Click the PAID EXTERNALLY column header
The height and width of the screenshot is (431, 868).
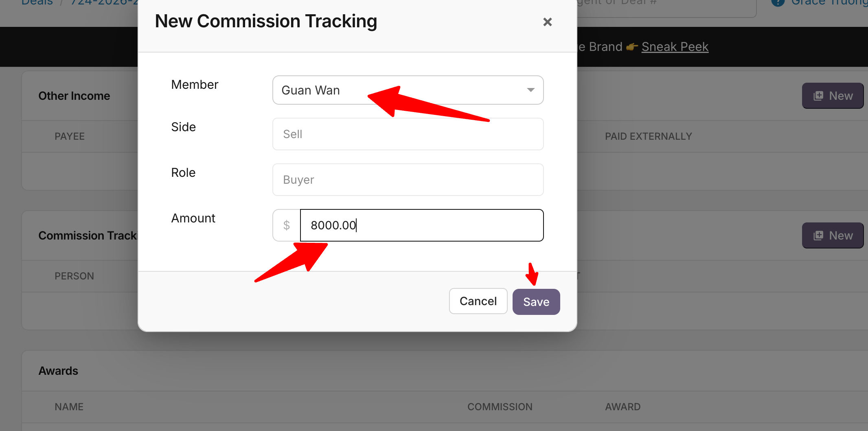(648, 136)
